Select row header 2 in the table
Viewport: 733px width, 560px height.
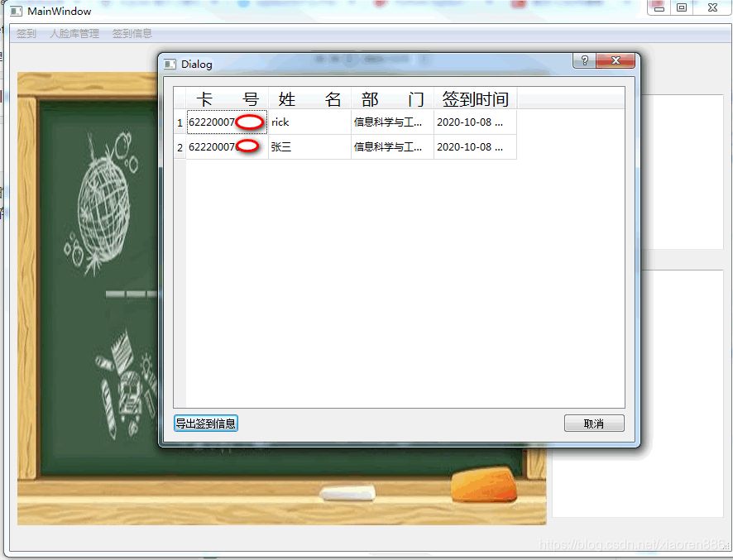180,147
